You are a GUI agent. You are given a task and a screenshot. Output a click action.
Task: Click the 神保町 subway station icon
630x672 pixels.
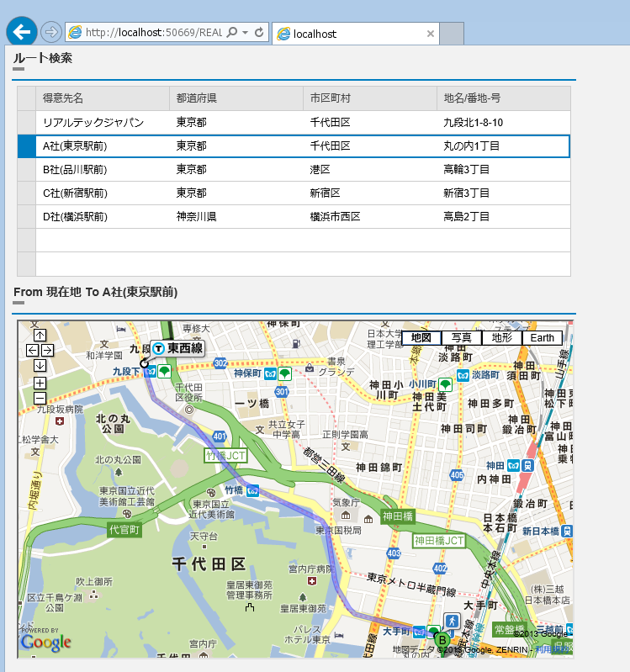(271, 373)
